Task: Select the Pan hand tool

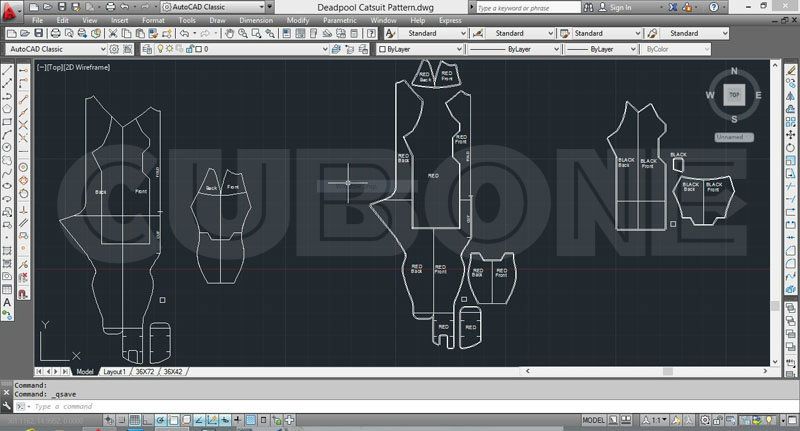Action: [230, 34]
